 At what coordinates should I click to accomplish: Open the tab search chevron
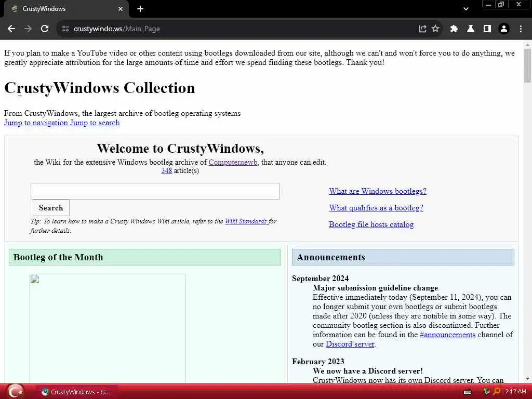(466, 9)
